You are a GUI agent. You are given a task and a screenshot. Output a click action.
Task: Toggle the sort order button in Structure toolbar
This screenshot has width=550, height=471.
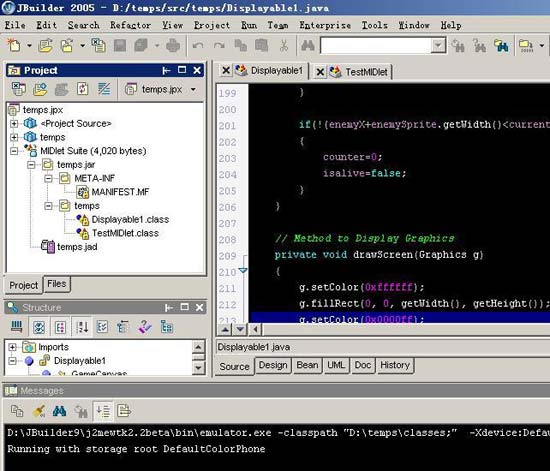82,327
